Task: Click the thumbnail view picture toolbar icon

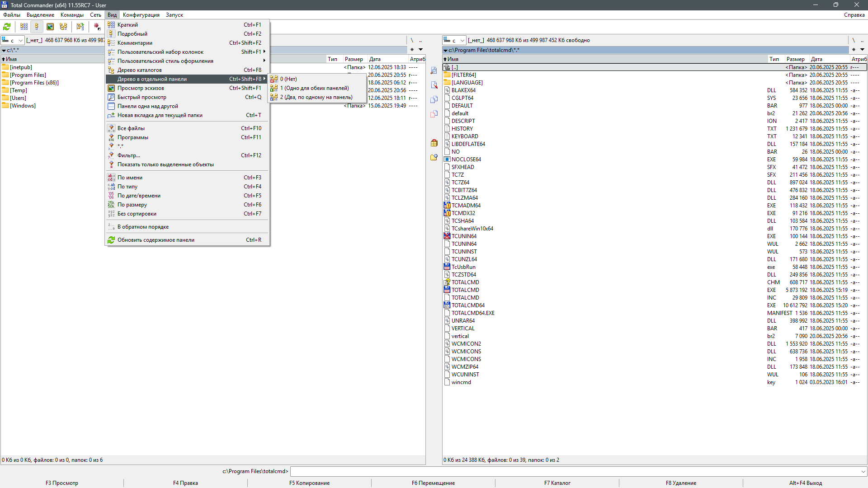Action: [x=50, y=27]
